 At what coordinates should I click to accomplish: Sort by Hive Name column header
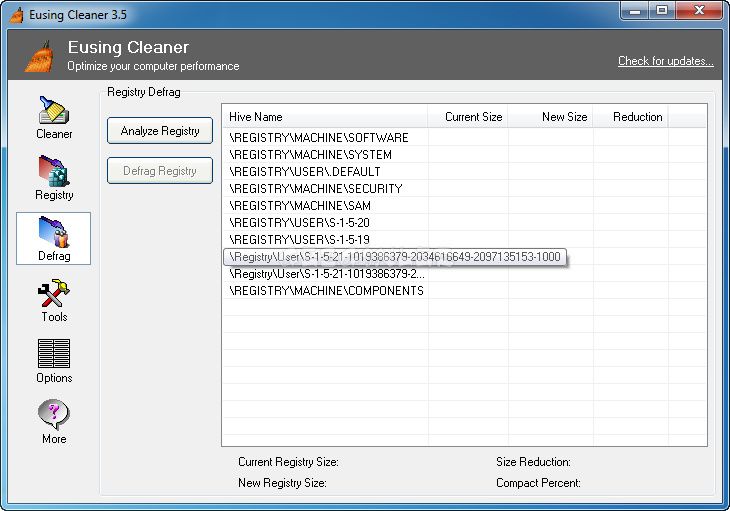[325, 117]
